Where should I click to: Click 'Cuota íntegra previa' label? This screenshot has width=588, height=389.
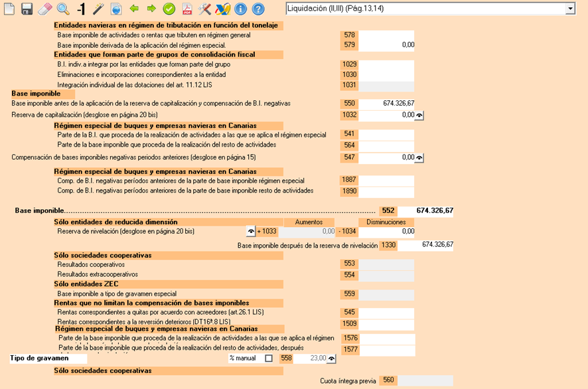tap(348, 381)
